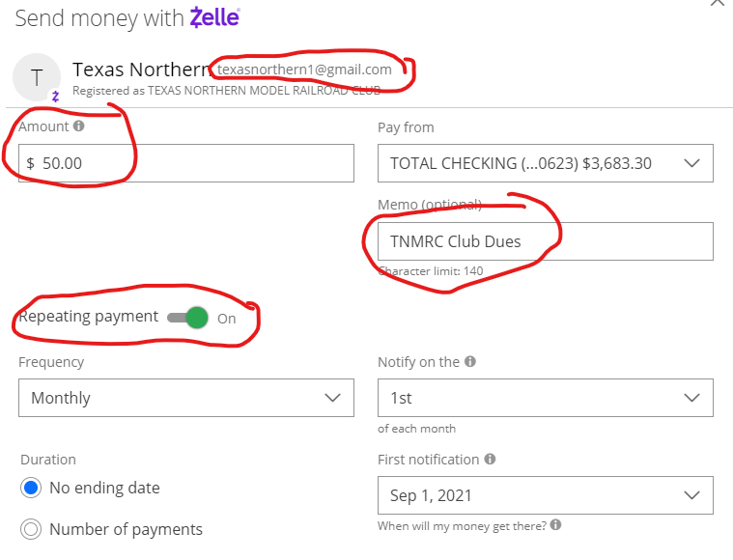This screenshot has height=560, width=733.
Task: Click the texasnorthern1@gmail.com email address
Action: [304, 70]
